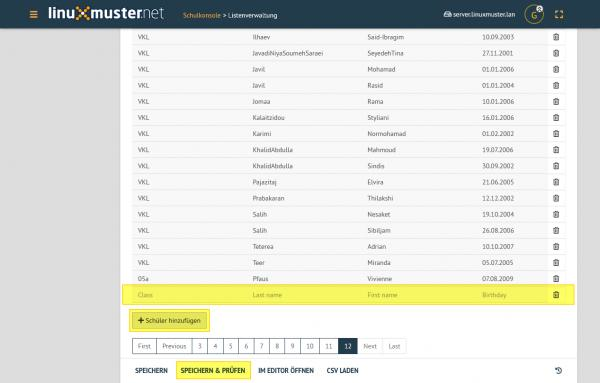The image size is (600, 383).
Task: Click the linuxmuster.net logo
Action: [106, 13]
